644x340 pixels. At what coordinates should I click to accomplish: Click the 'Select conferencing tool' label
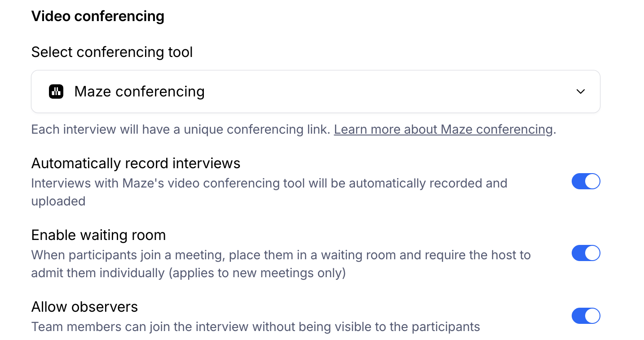(112, 52)
